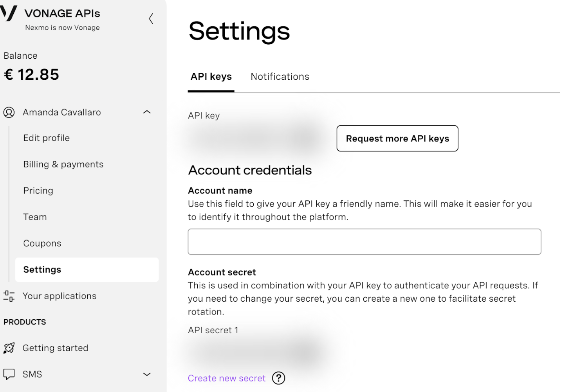Collapse the sidebar with left chevron
This screenshot has width=581, height=392.
pyautogui.click(x=151, y=18)
